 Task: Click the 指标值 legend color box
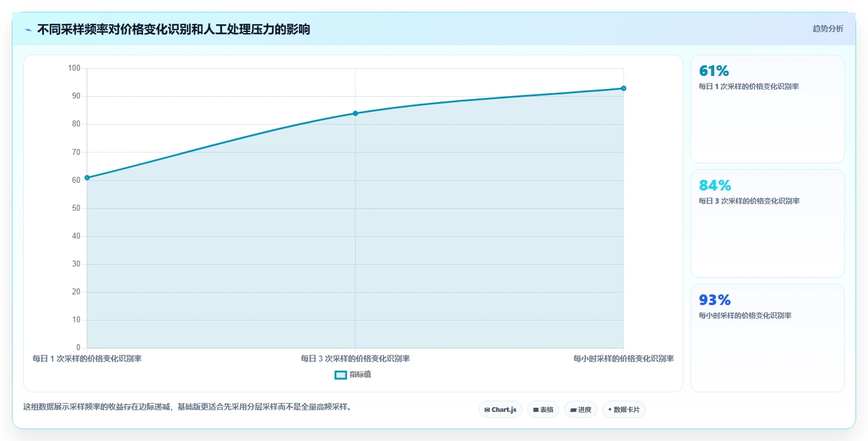(341, 375)
